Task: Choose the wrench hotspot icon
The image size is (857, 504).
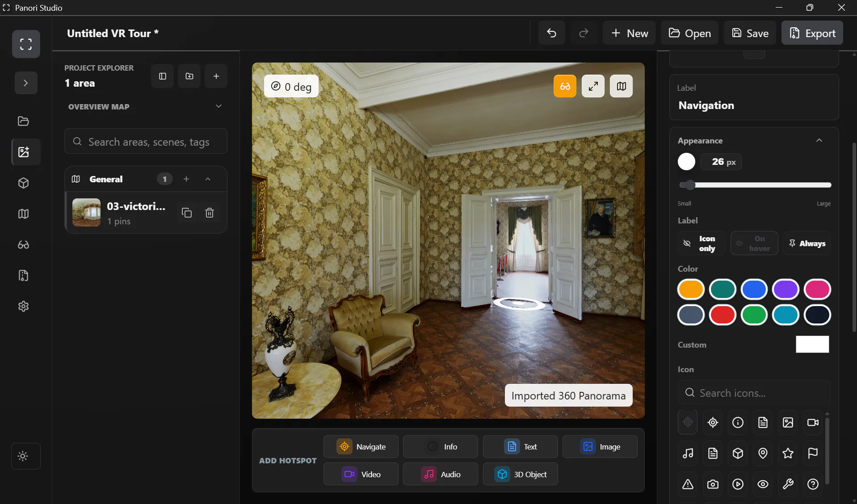Action: (x=788, y=484)
